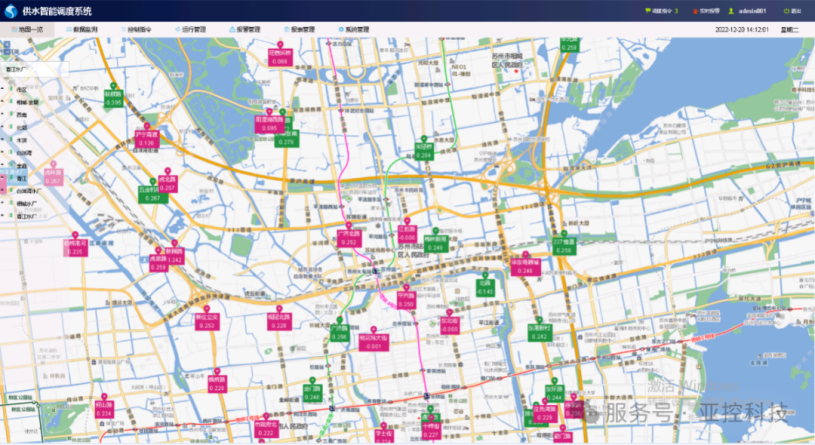Select the 西南 zone in the tree
815x445 pixels.
[x=21, y=114]
